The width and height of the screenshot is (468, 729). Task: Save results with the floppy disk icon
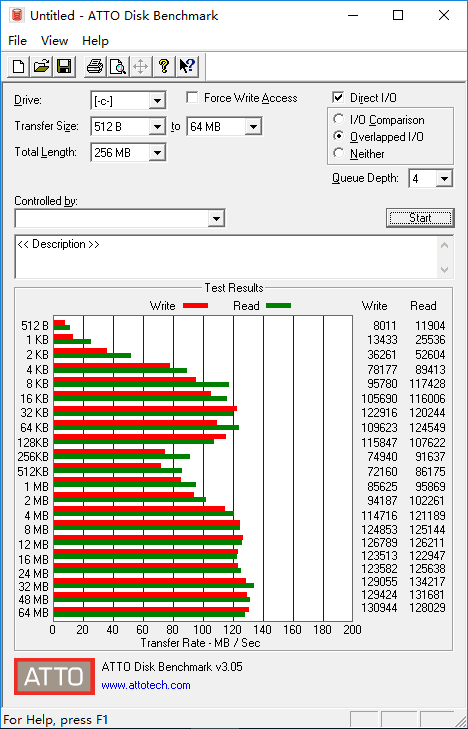64,66
